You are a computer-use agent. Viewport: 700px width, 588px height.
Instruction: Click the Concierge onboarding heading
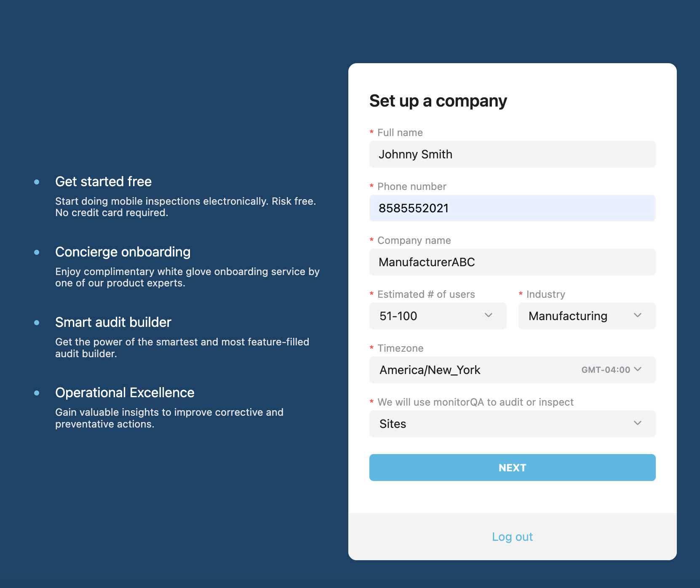(x=123, y=252)
